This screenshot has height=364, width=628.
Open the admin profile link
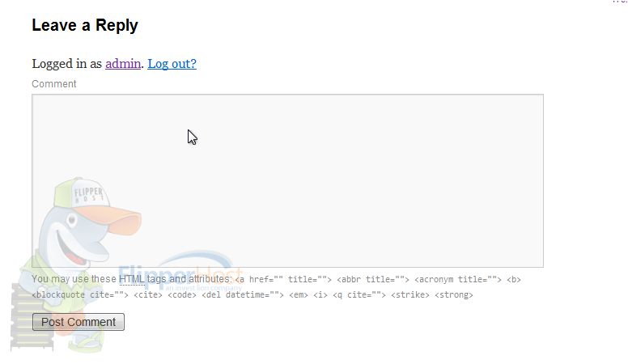click(x=123, y=64)
